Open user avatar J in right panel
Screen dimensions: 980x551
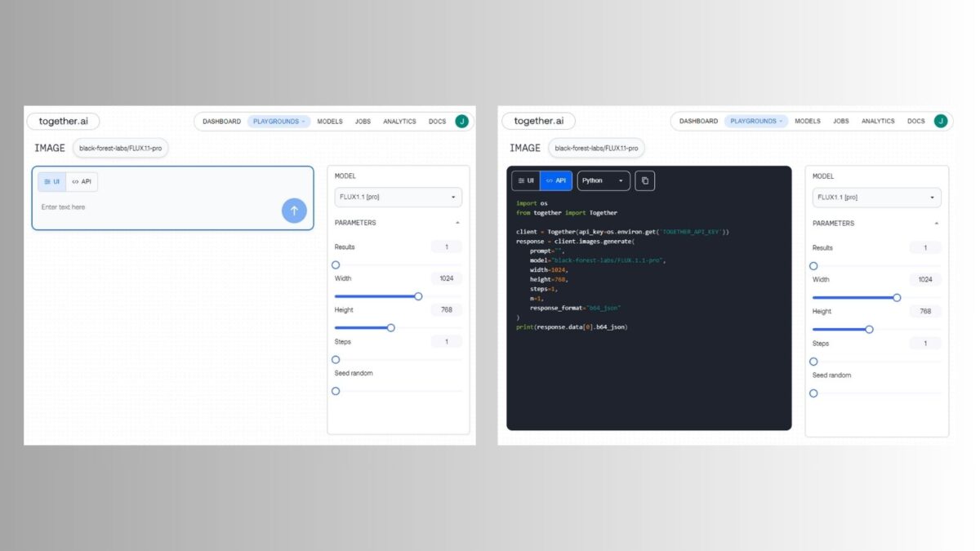[x=941, y=121]
